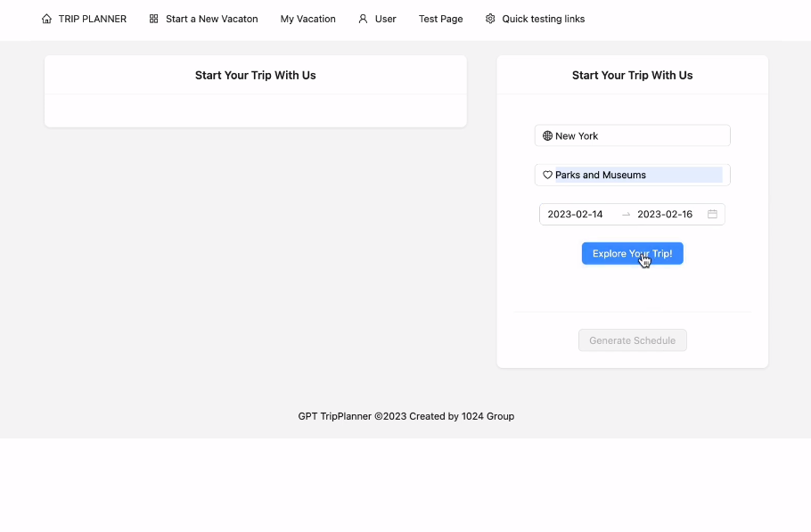
Task: Click into the Parks and Museums field
Action: coord(637,176)
